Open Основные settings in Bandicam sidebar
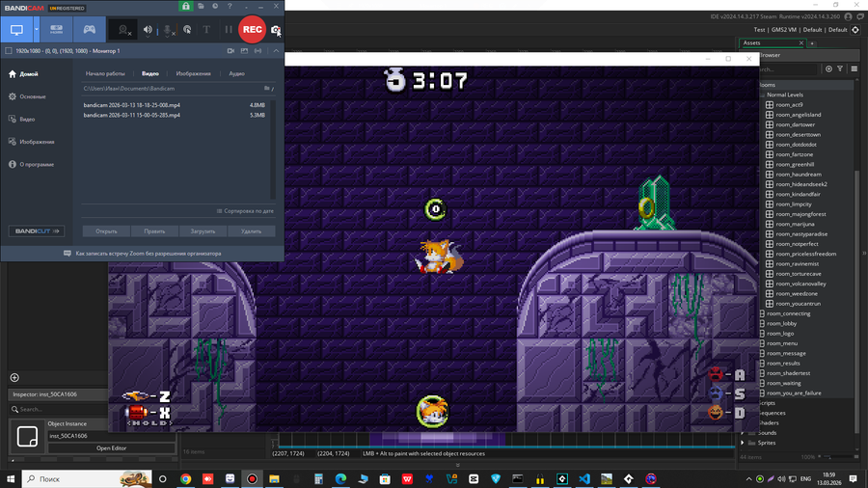Screen dimensions: 868x488 click(x=27, y=96)
